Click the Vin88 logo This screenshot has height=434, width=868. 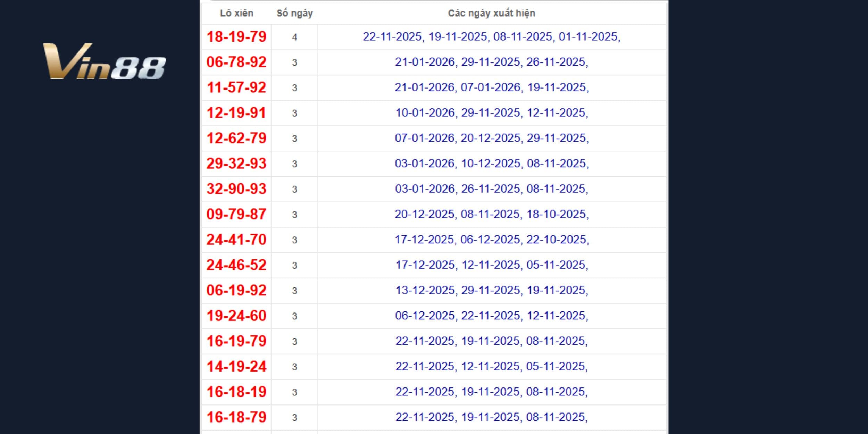tap(104, 61)
